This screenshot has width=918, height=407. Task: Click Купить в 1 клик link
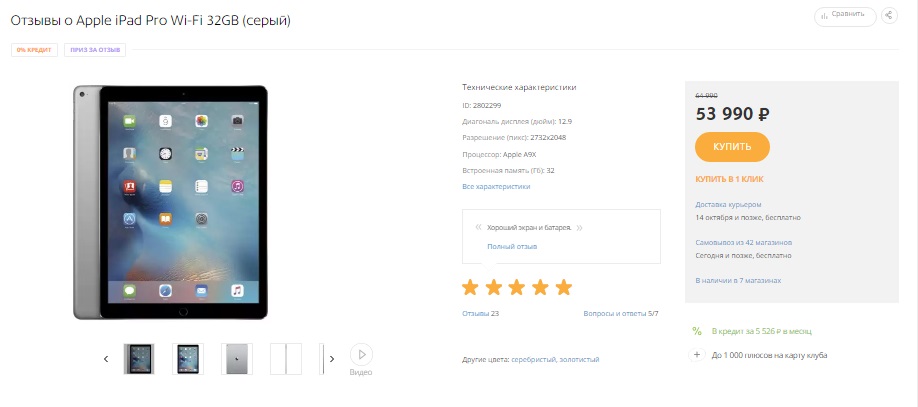click(729, 179)
